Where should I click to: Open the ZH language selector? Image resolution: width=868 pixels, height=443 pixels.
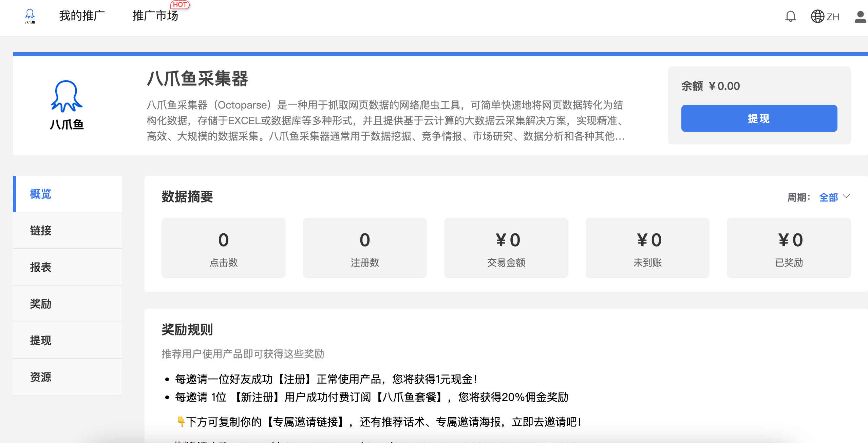832,17
